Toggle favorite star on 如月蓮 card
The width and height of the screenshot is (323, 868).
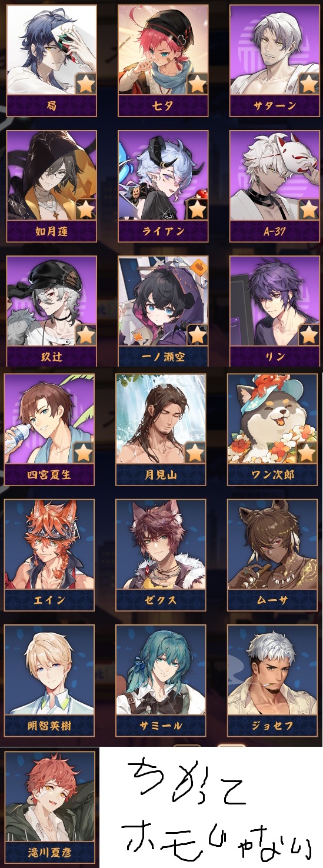[86, 209]
